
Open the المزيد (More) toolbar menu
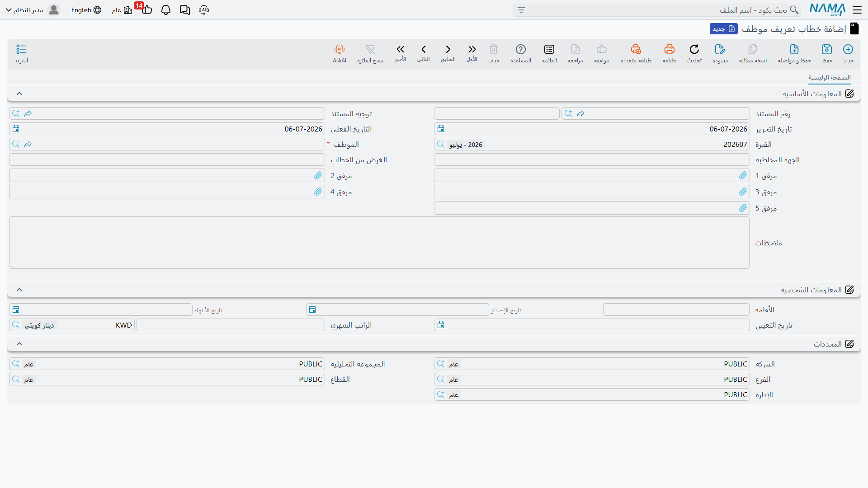point(21,49)
